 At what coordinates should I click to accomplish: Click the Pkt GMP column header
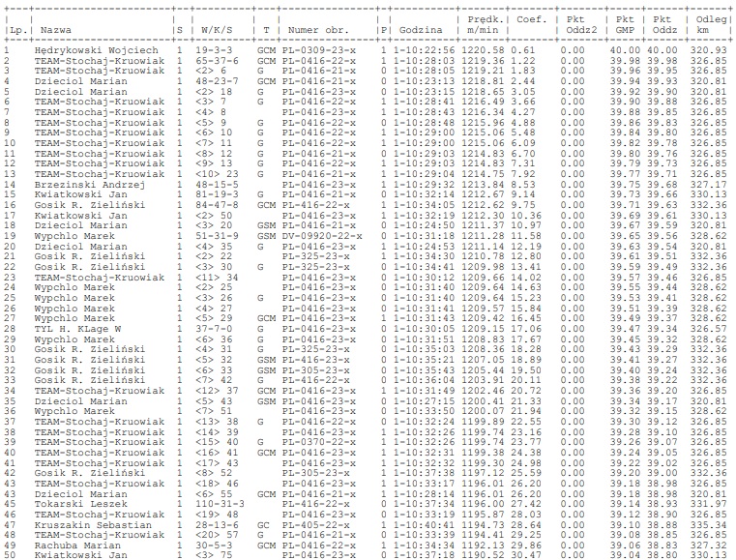[626, 25]
